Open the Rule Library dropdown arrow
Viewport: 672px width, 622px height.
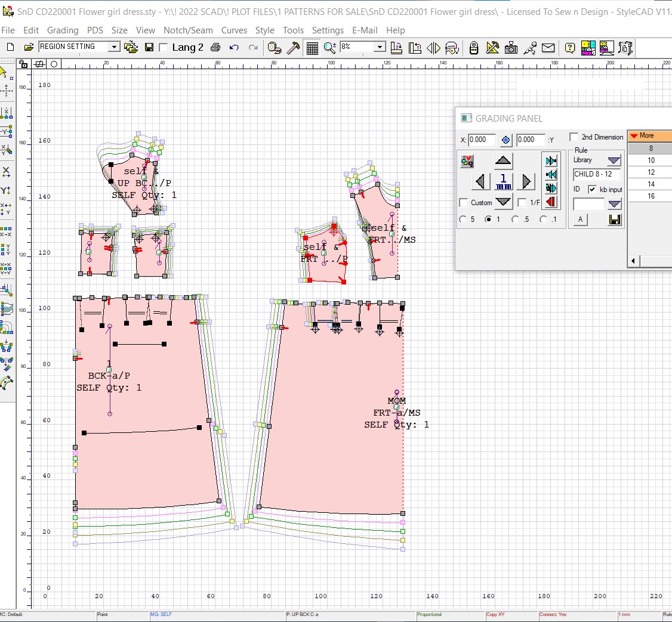614,160
